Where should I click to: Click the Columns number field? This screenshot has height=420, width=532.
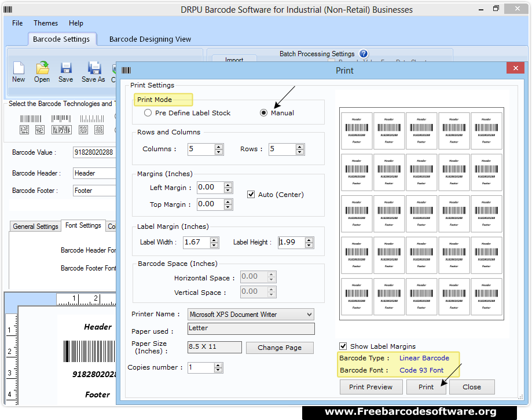click(x=201, y=149)
